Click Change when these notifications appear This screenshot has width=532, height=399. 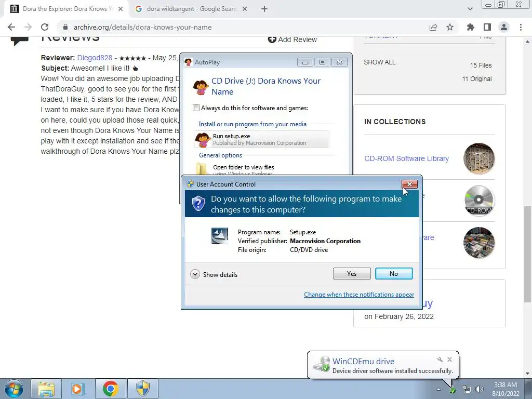(x=359, y=295)
